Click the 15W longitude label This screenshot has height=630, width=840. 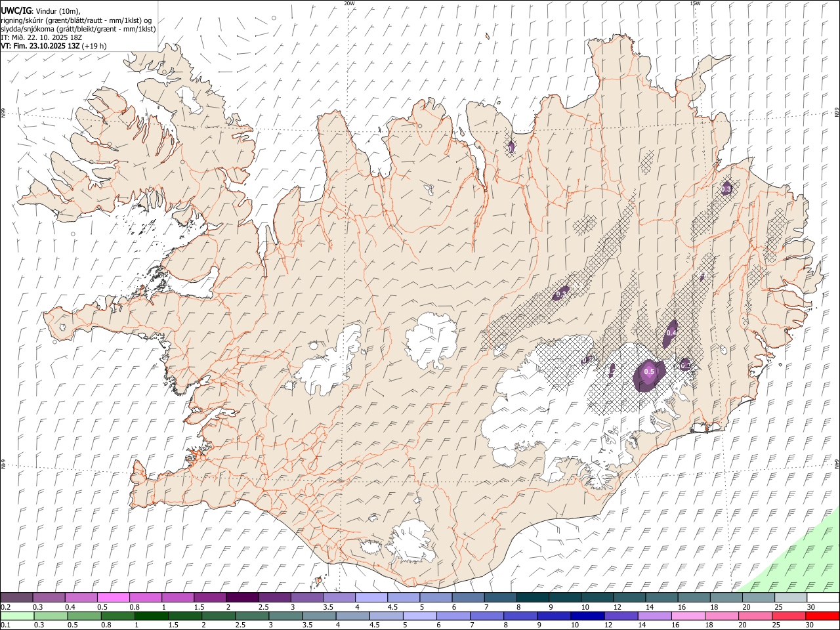[x=695, y=3]
